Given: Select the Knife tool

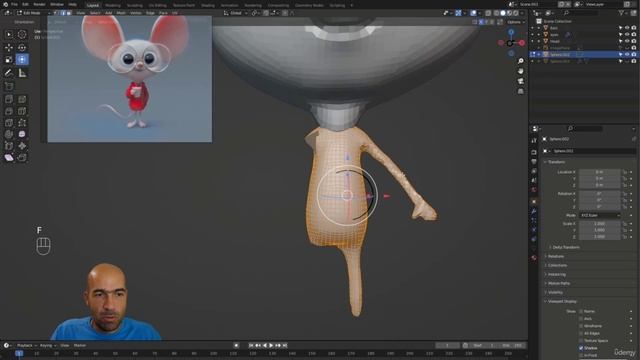Looking at the screenshot, I should point(9,122).
